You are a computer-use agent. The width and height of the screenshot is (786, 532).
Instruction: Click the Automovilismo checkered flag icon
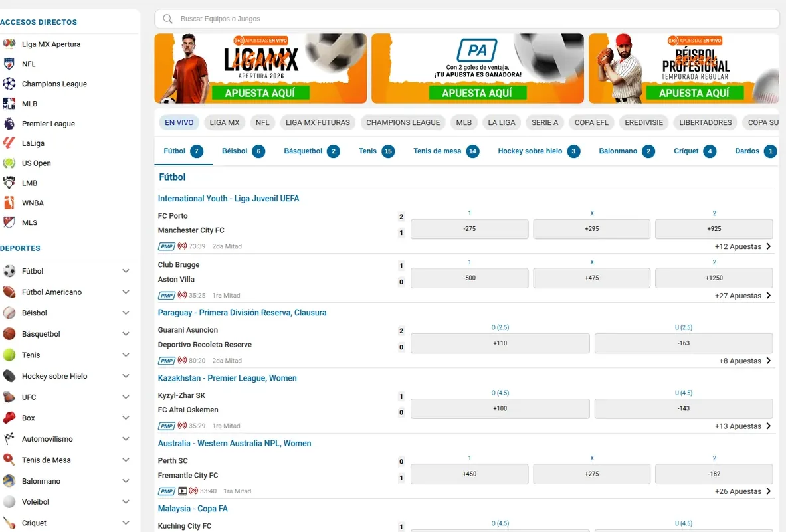tap(9, 439)
